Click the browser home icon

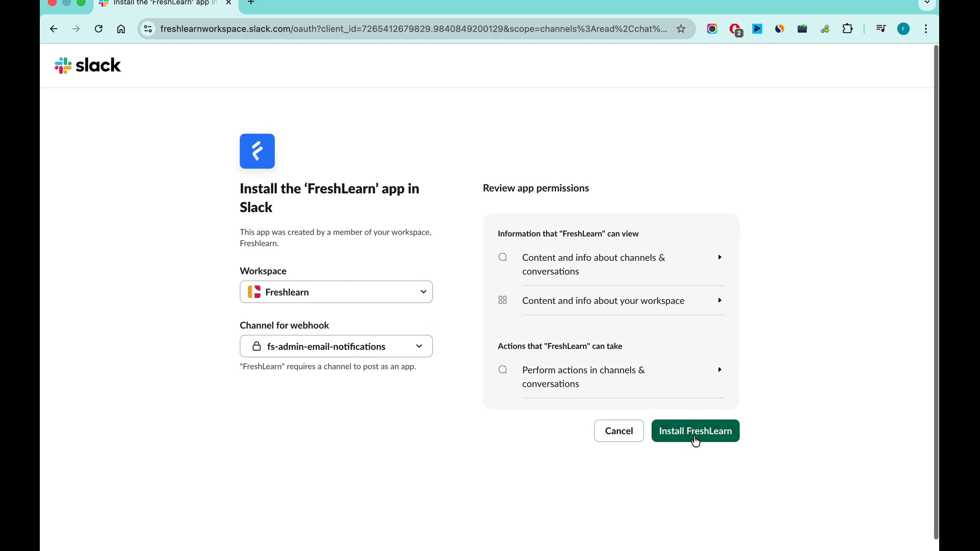(x=121, y=29)
